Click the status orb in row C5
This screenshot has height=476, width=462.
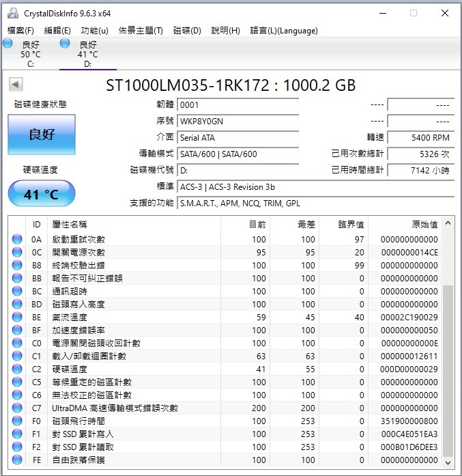click(x=17, y=382)
